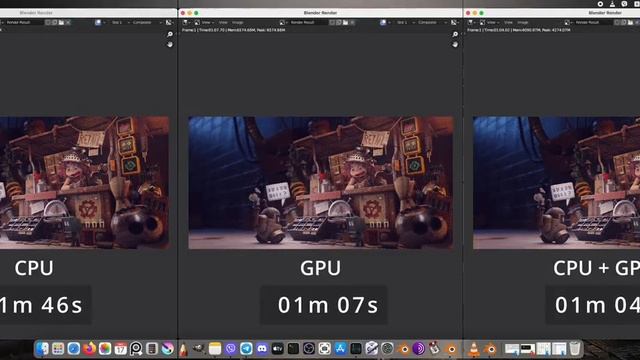This screenshot has height=360, width=640.
Task: Open the View mode dropdown in GPU window
Action: click(x=207, y=22)
